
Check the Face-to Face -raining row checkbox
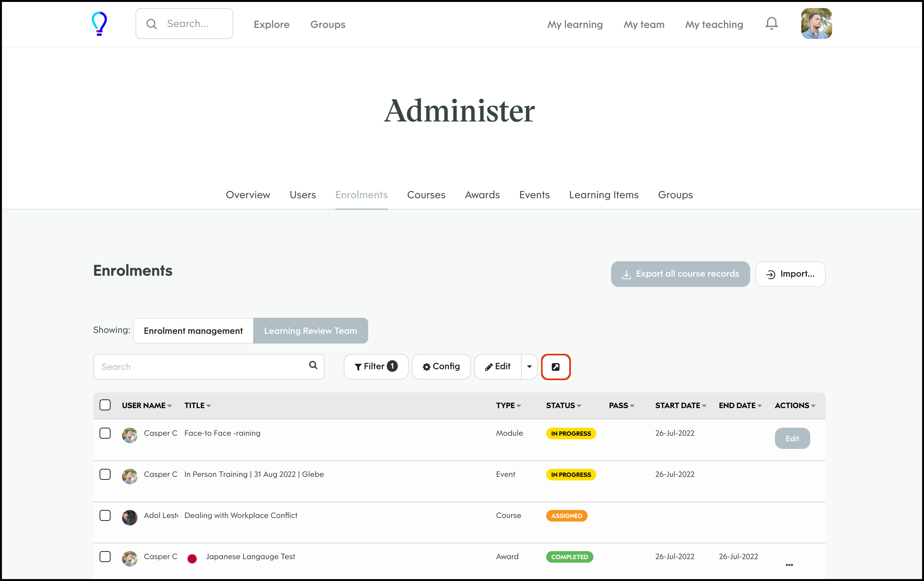coord(105,433)
